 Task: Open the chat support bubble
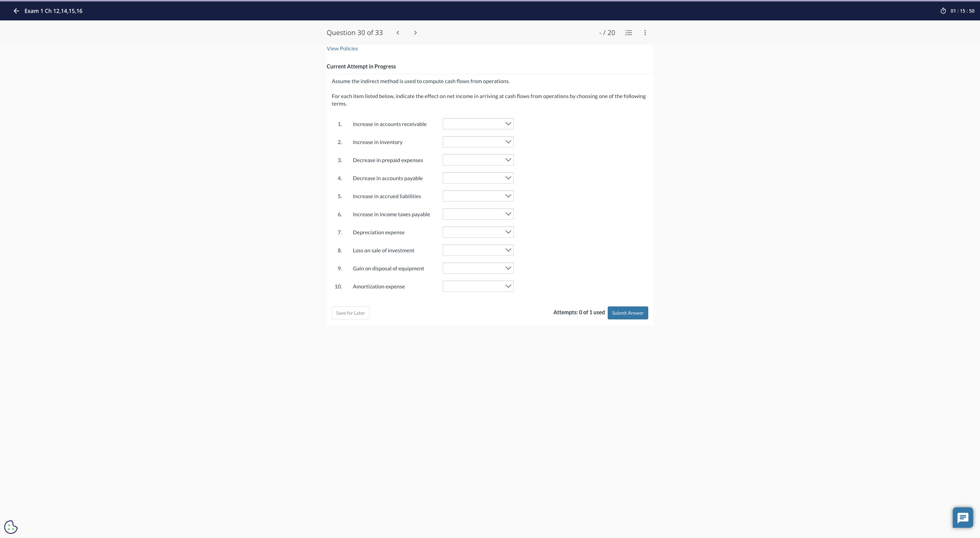tap(963, 518)
